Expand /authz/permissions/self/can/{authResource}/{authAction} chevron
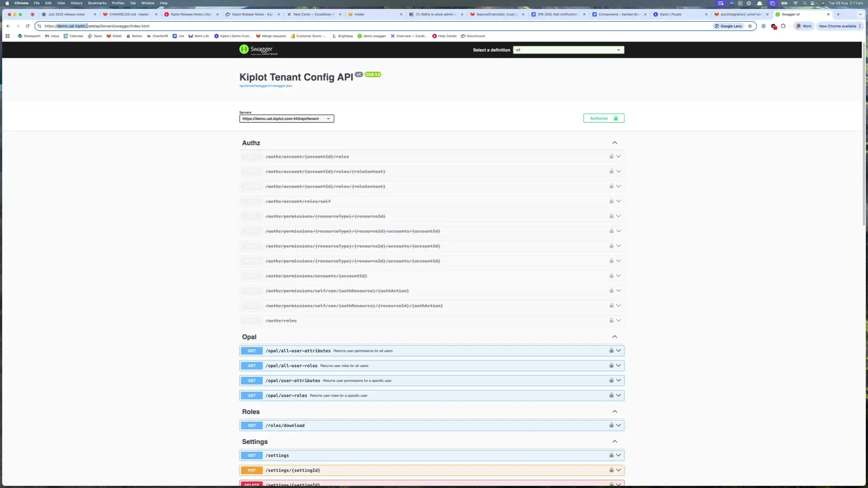The image size is (868, 488). pyautogui.click(x=618, y=291)
